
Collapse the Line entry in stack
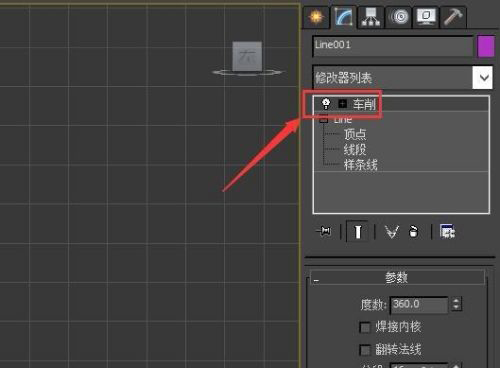324,119
